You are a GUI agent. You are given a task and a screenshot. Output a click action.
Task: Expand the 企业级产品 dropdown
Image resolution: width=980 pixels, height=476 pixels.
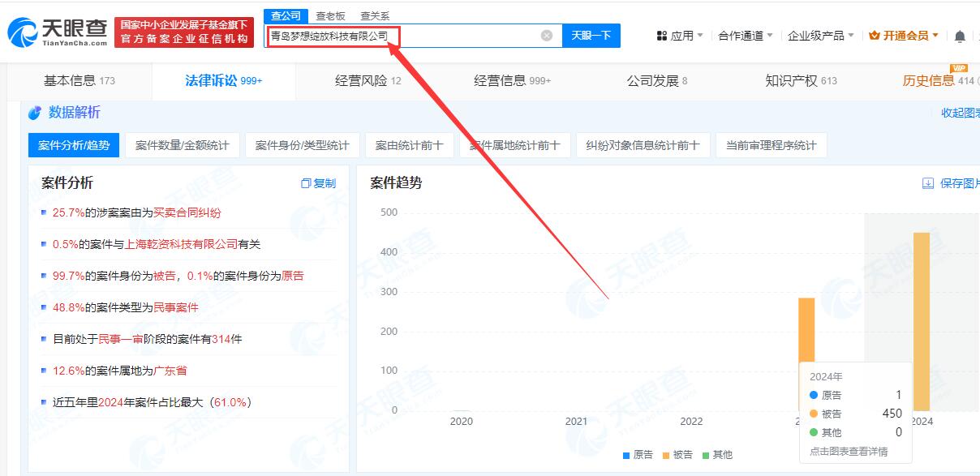(820, 36)
